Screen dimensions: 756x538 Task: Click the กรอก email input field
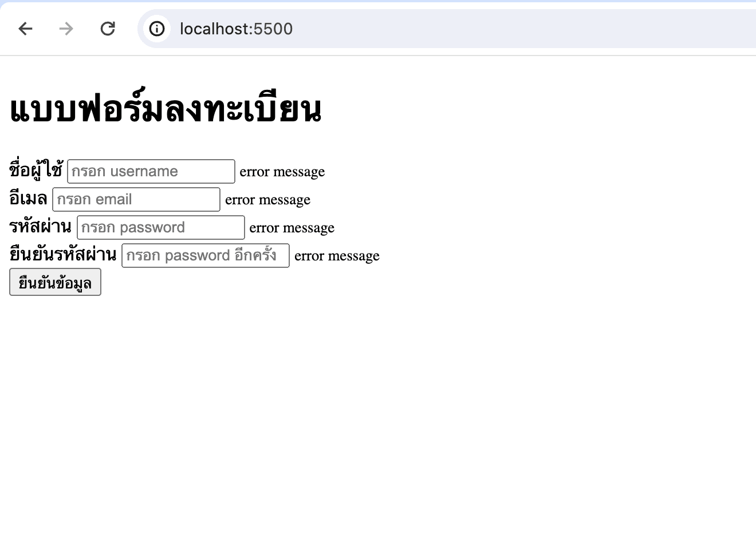(x=136, y=199)
